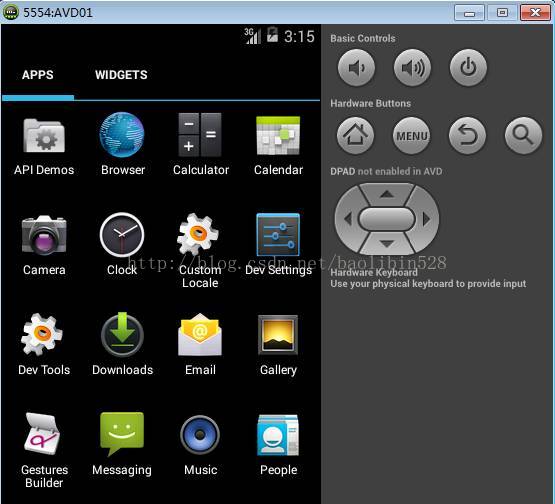Close the 5554:AVD01 emulator window
Screen dimensions: 555x504
[x=535, y=13]
